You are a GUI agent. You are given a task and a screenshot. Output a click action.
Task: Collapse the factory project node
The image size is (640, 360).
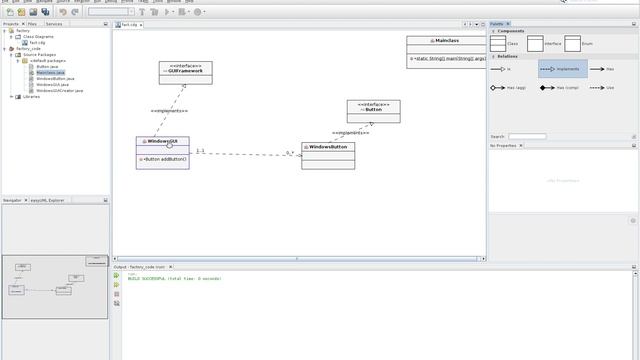point(5,31)
